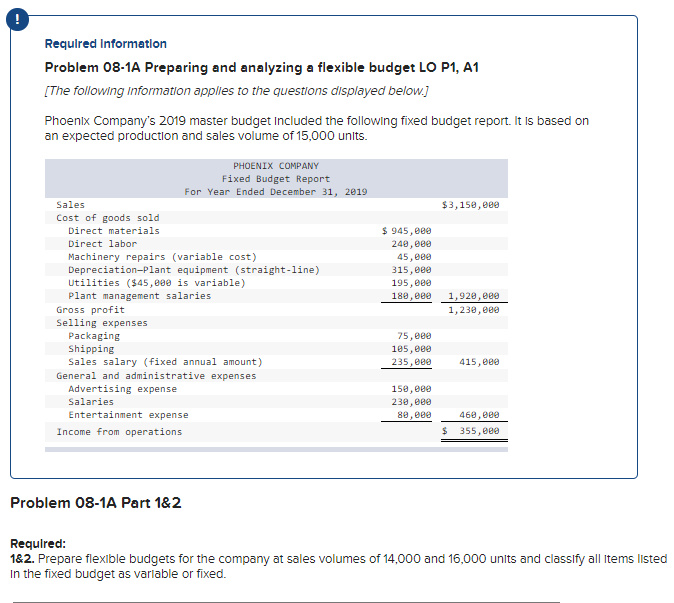Click the 150,000 advertising amount
This screenshot has height=603, width=674.
tap(411, 389)
